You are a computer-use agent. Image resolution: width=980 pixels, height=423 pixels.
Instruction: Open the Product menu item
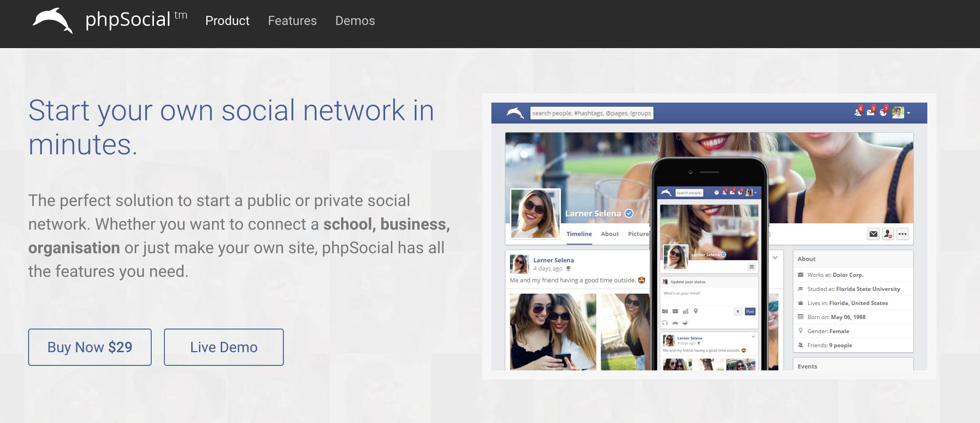click(227, 21)
